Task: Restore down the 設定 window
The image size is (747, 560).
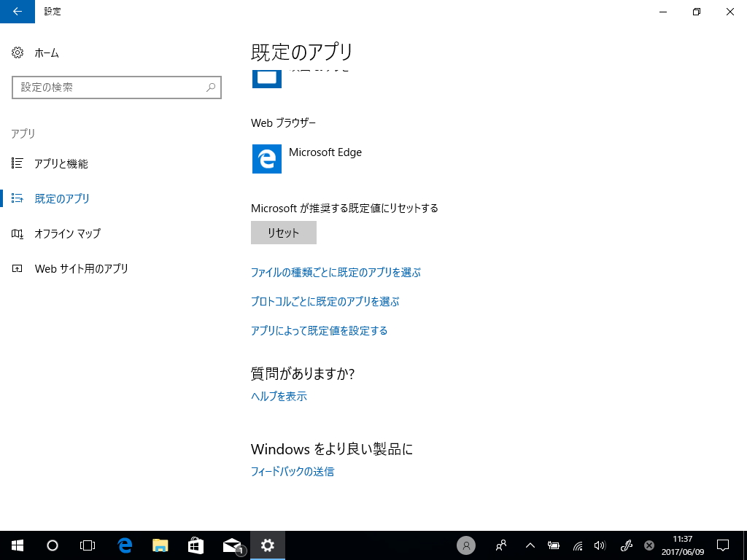Action: [x=697, y=12]
